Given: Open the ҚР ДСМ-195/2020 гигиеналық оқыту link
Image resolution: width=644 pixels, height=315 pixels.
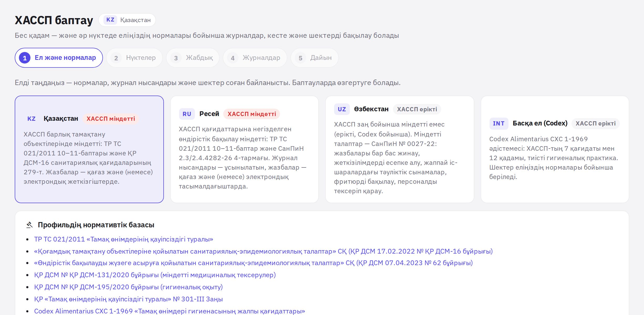Looking at the screenshot, I should (128, 287).
